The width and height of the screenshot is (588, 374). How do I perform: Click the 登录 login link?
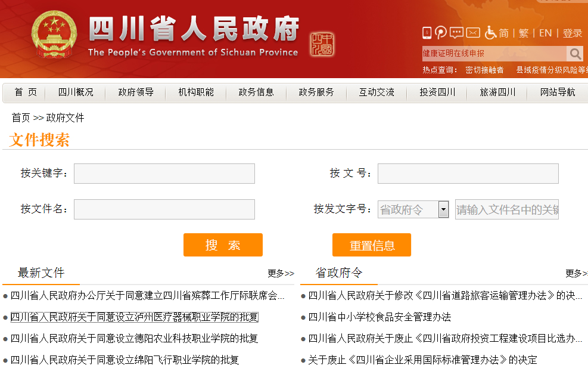coord(573,33)
